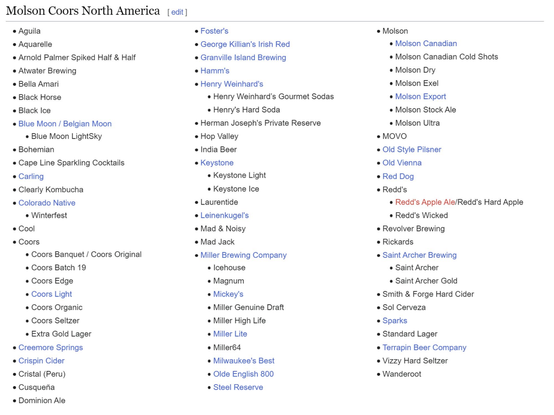
Task: Select the Aquarelle text
Action: (35, 44)
